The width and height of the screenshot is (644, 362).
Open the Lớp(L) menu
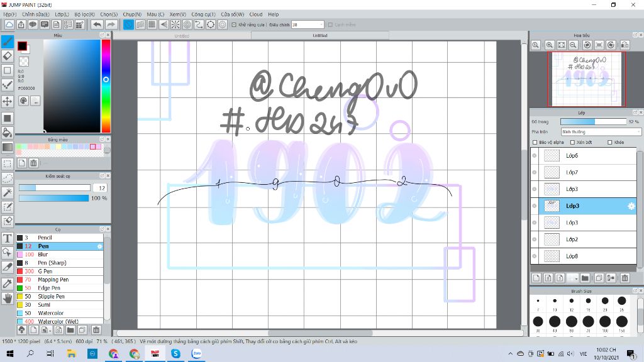click(x=62, y=14)
